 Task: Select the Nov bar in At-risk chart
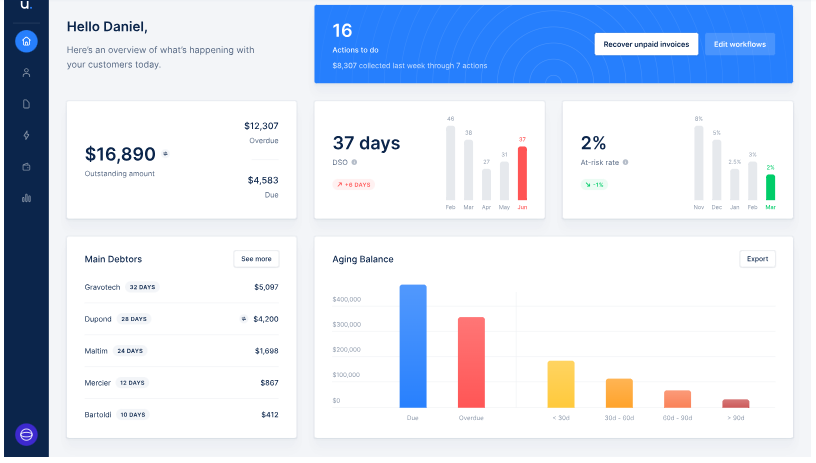(x=698, y=163)
